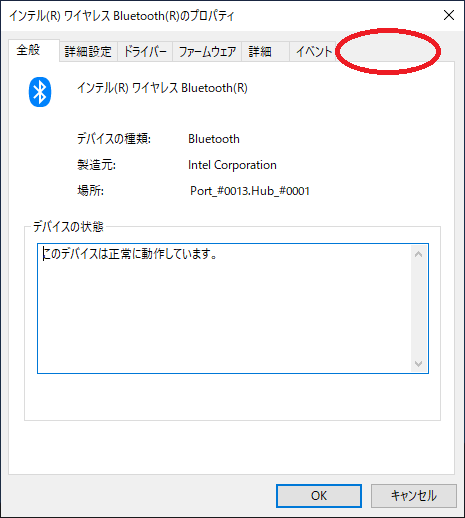Click the status box scroll down arrow
This screenshot has width=465, height=518.
(x=418, y=363)
